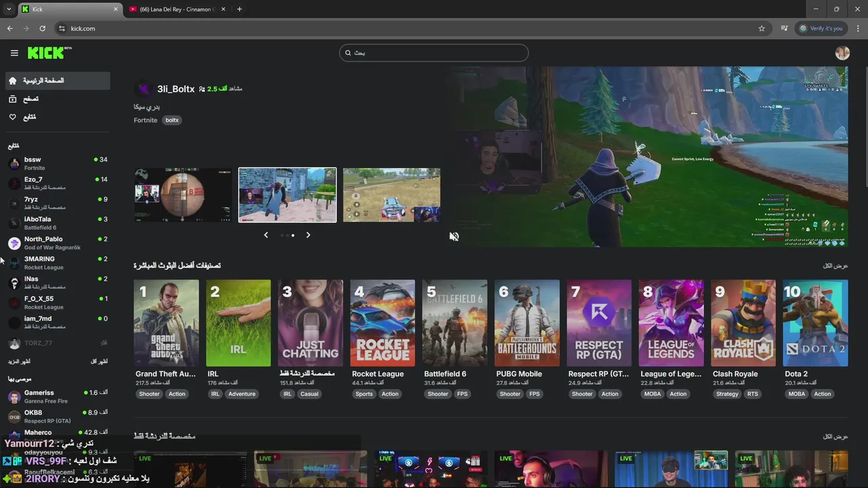The image size is (868, 488).
Task: Open the browse sidebar item
Action: (x=58, y=99)
